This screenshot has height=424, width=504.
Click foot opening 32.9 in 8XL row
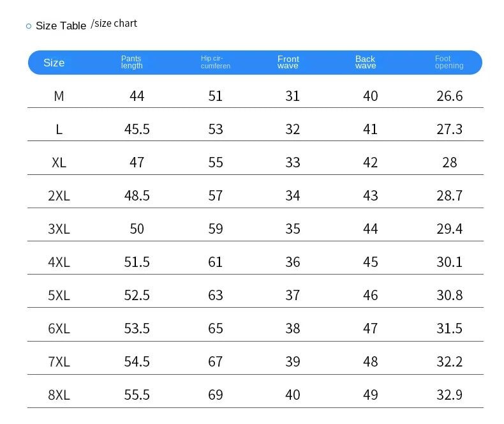pos(450,395)
